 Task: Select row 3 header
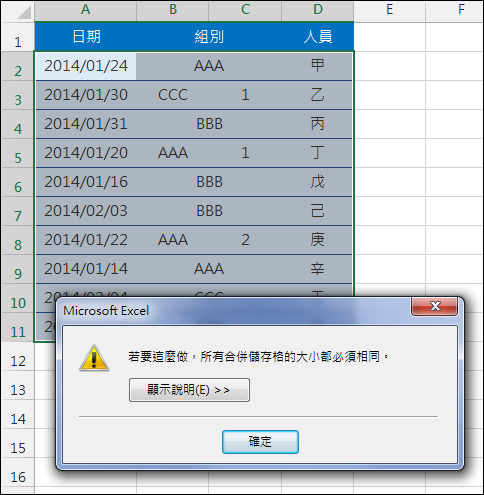(18, 95)
